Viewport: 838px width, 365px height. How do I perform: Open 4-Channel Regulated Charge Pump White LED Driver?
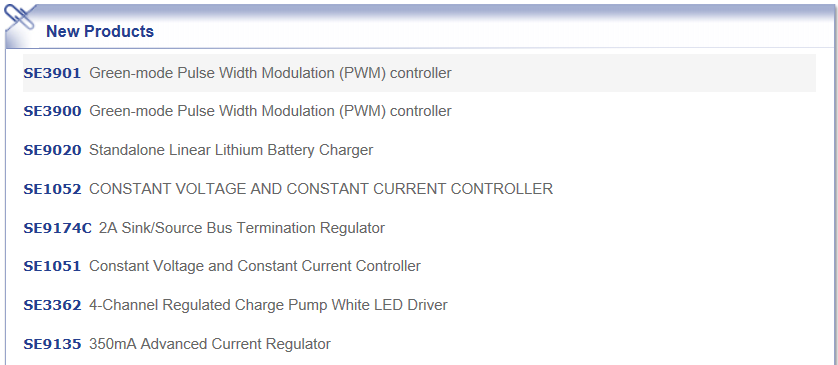click(x=268, y=305)
